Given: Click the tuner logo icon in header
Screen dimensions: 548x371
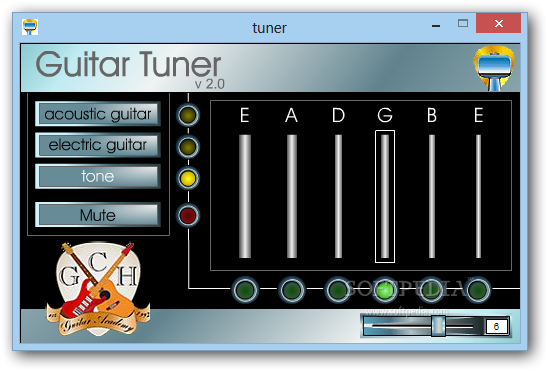Looking at the screenshot, I should click(x=494, y=68).
